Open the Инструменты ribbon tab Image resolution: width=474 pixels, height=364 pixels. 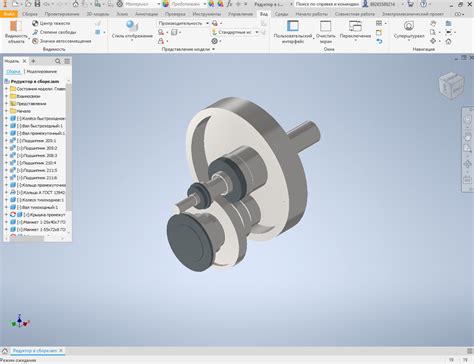tap(207, 14)
